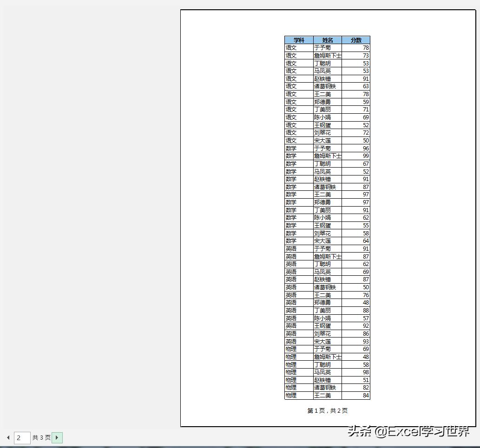Select score 50 for 英语 诸葛钢铁
This screenshot has height=448, width=480.
(x=356, y=287)
